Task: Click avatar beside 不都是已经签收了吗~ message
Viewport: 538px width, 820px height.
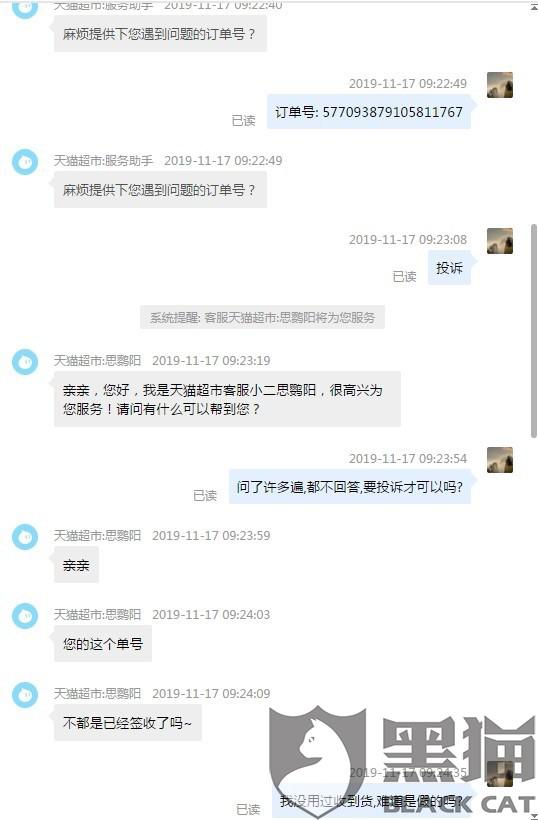Action: tap(25, 694)
